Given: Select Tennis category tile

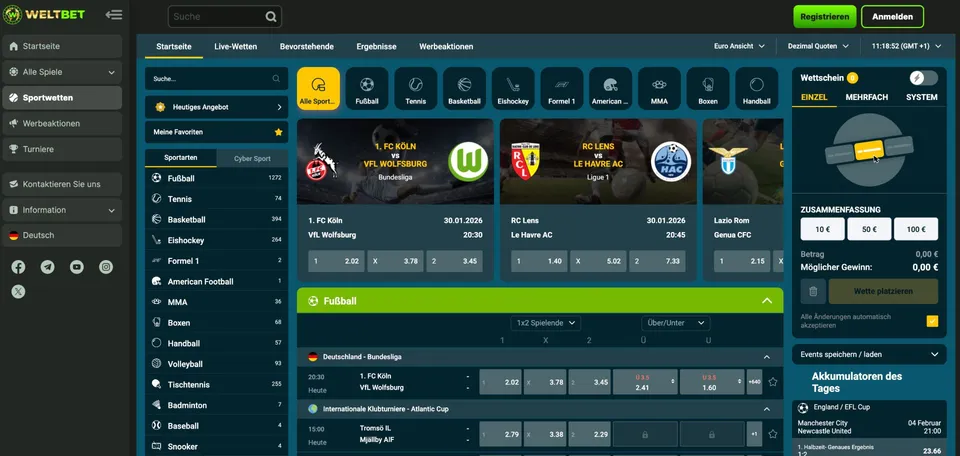Looking at the screenshot, I should coord(416,89).
